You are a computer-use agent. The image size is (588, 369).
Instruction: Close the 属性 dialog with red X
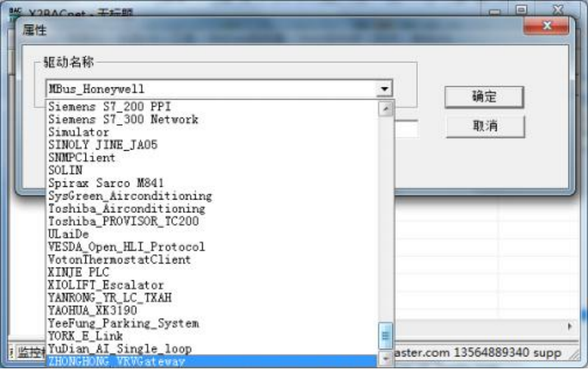coord(547,26)
